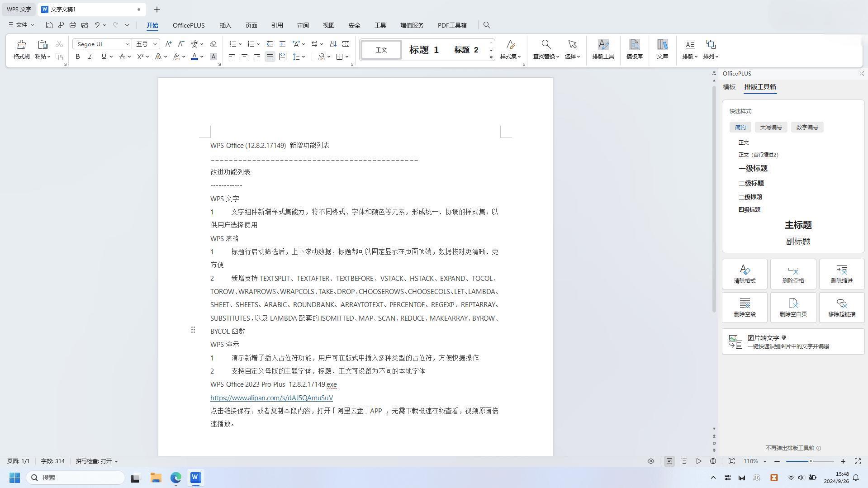Click the 清除格式 clear formatting tool
This screenshot has height=488, width=868.
pyautogui.click(x=745, y=274)
